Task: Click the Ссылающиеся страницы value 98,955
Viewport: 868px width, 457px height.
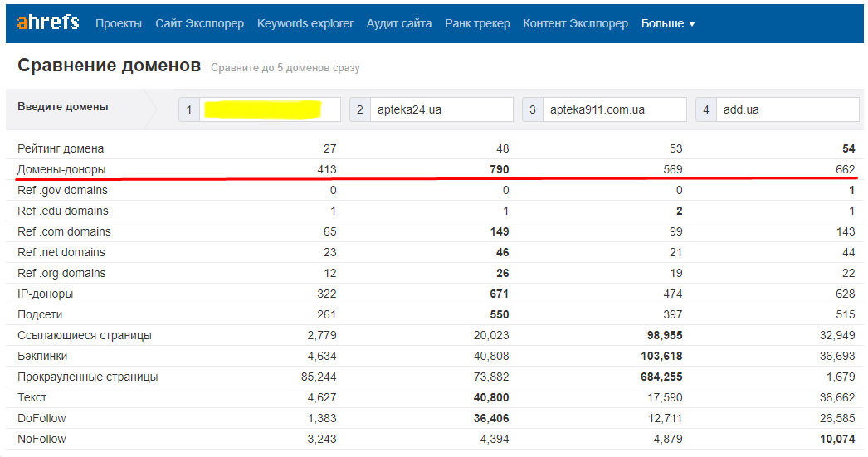Action: [665, 335]
